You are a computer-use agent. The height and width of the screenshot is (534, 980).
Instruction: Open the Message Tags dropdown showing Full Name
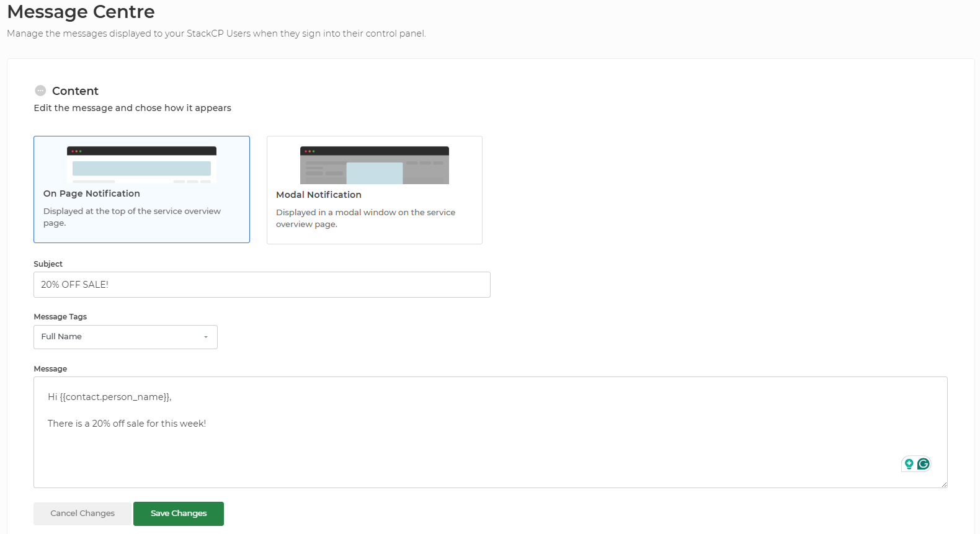125,337
